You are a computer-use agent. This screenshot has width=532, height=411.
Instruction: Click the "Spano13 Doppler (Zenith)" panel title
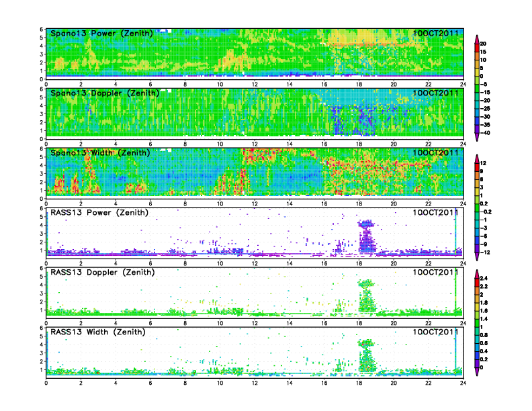click(105, 93)
